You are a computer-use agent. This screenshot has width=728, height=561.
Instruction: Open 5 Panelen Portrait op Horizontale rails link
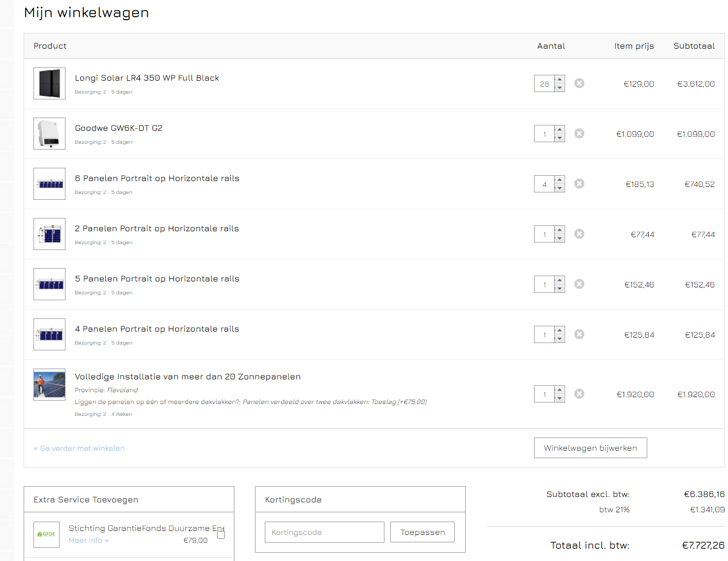point(157,279)
